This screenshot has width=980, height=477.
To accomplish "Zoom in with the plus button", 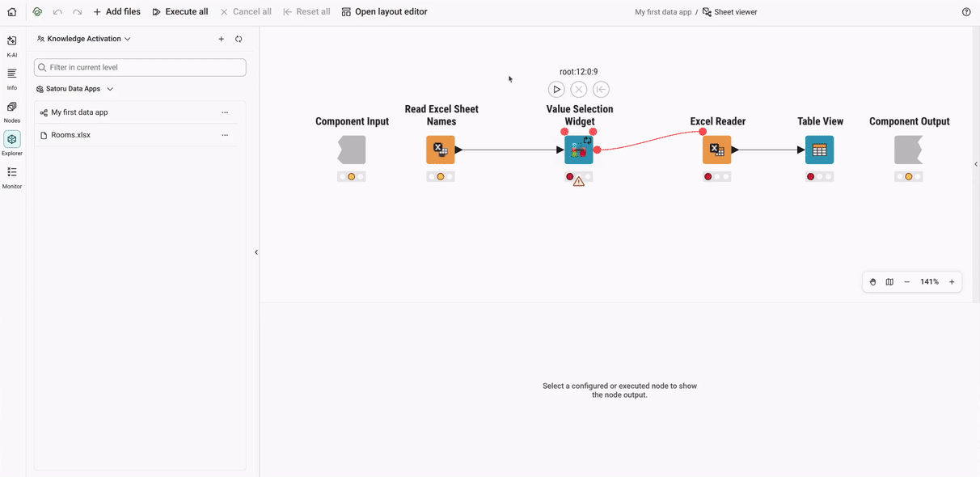I will 952,282.
